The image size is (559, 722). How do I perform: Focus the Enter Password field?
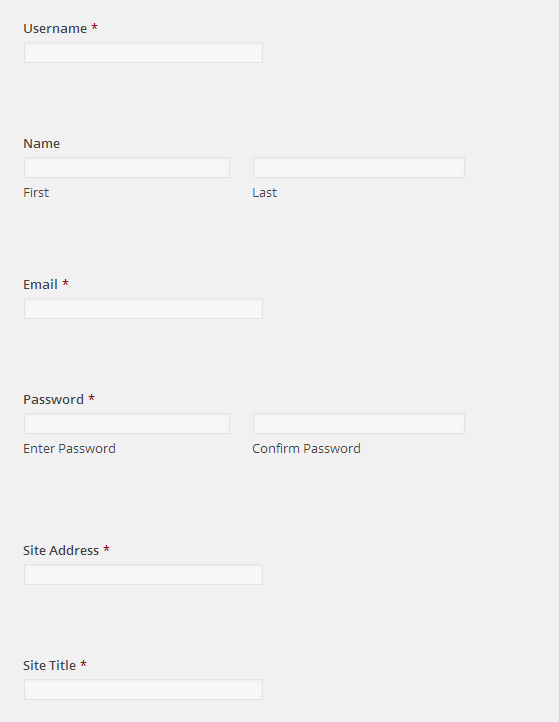coord(127,424)
